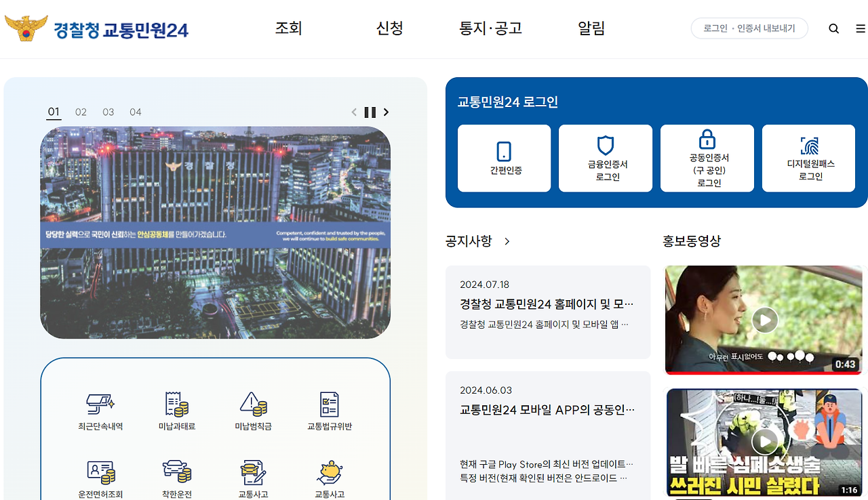Click the 홍보동영상 heading

pyautogui.click(x=692, y=241)
